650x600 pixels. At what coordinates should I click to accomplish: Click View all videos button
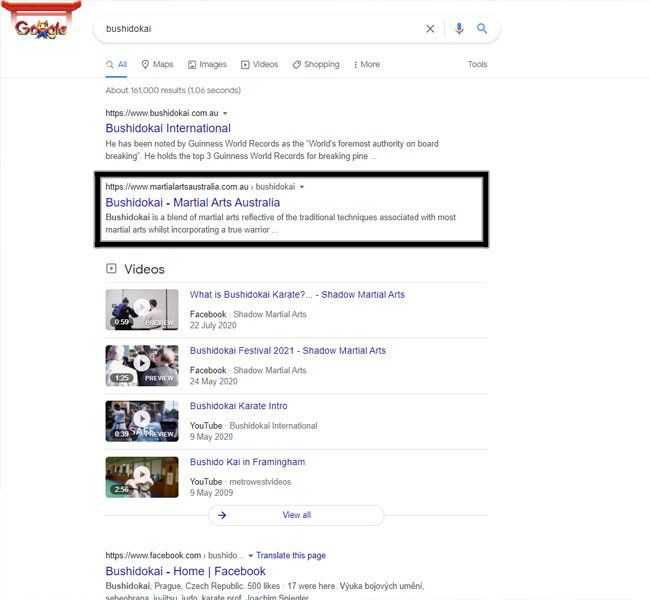tap(296, 515)
